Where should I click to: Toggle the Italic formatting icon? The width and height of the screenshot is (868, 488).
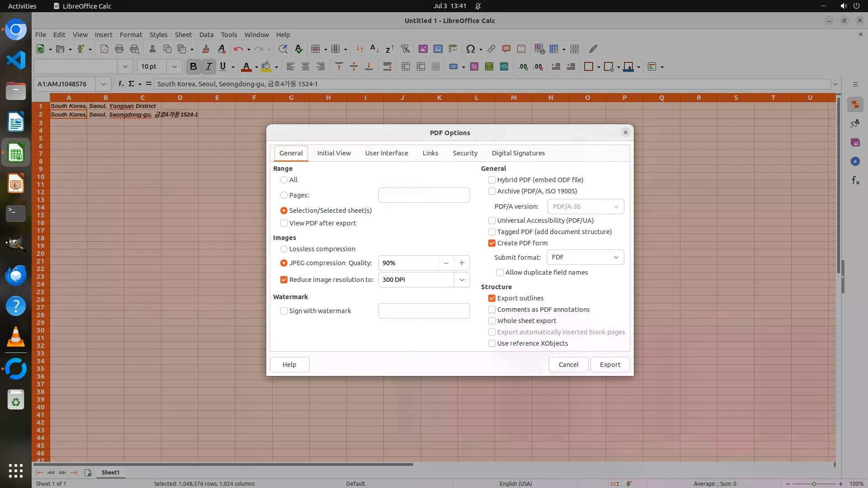tap(208, 67)
